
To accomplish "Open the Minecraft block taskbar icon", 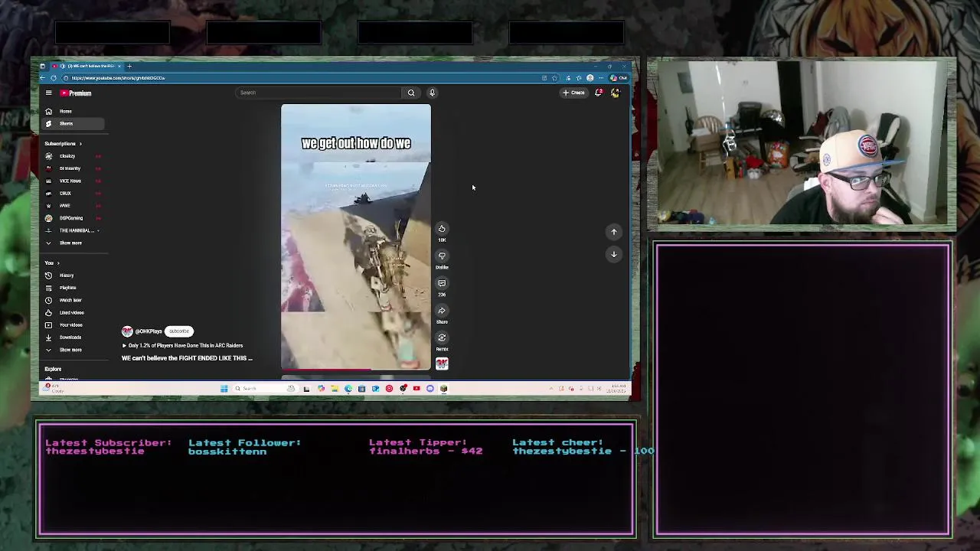I will [x=443, y=389].
